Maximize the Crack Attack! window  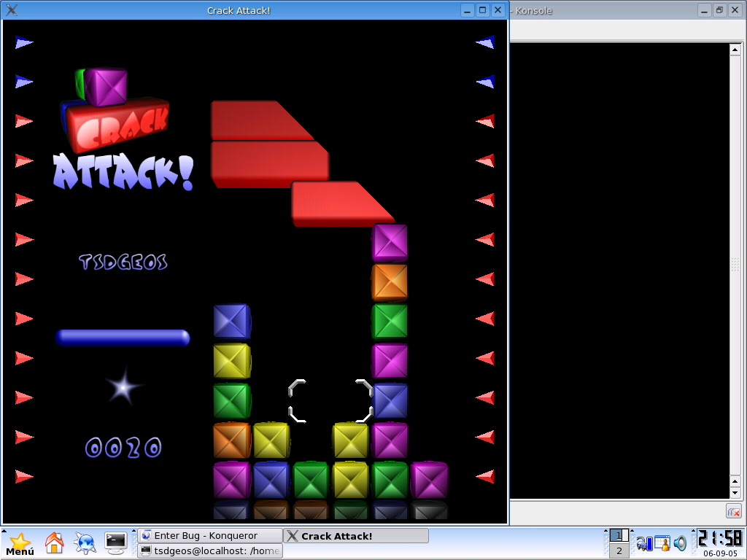[x=482, y=10]
